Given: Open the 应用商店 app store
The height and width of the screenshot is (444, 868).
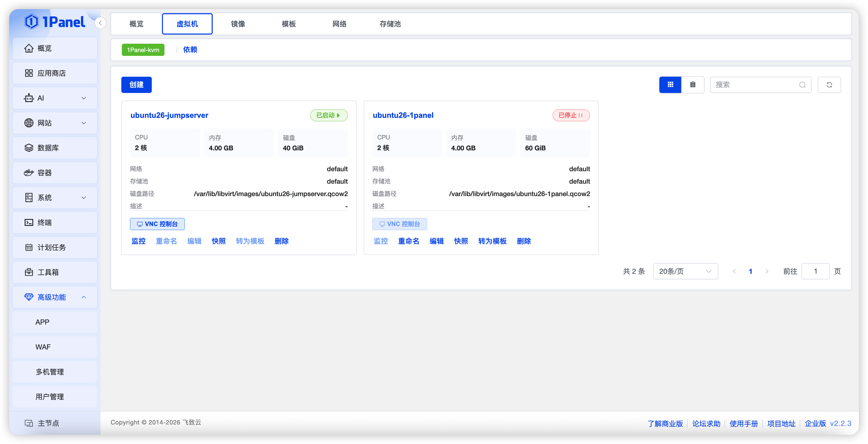Looking at the screenshot, I should pyautogui.click(x=55, y=73).
